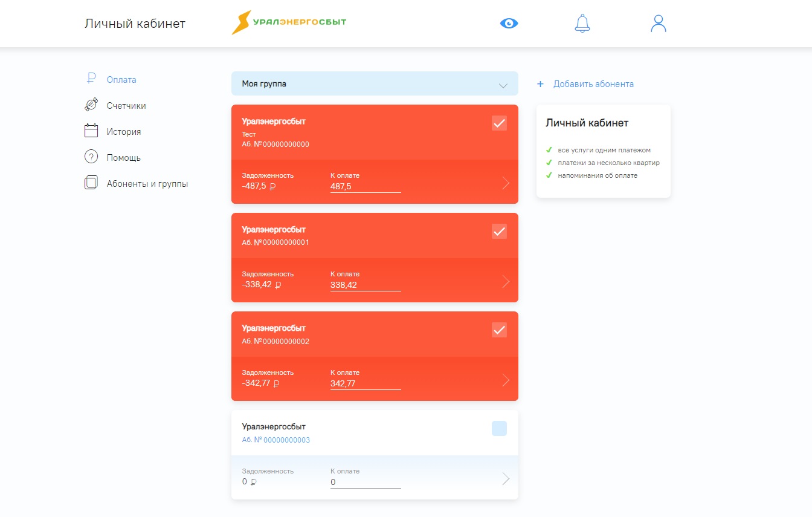Image resolution: width=812 pixels, height=517 pixels.
Task: Click Личный кабинет header title
Action: pyautogui.click(x=135, y=24)
